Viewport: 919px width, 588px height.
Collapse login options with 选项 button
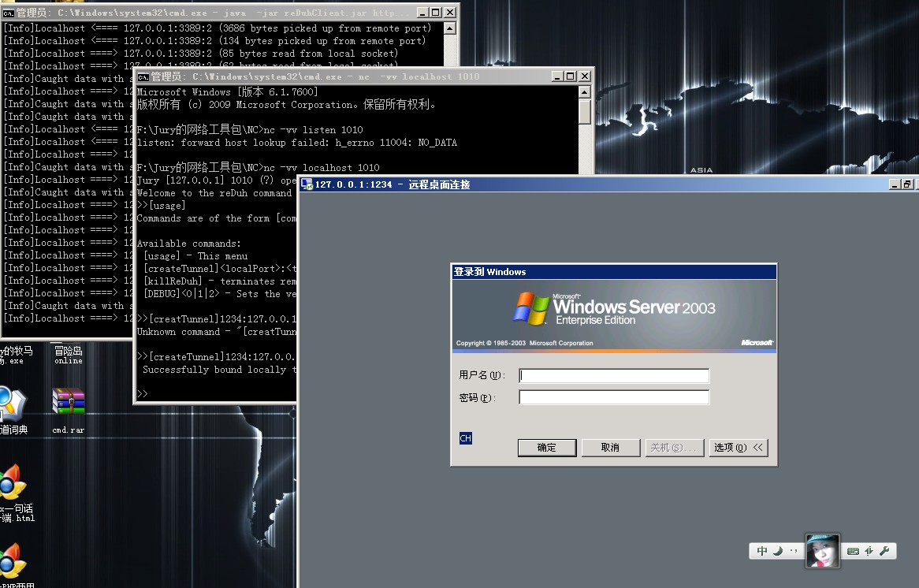739,447
